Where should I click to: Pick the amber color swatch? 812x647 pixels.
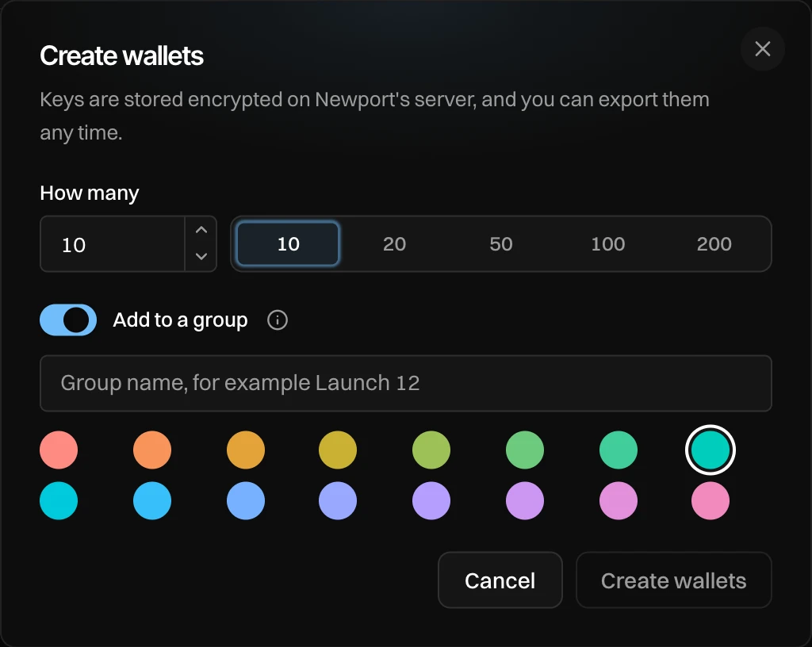[x=246, y=450]
